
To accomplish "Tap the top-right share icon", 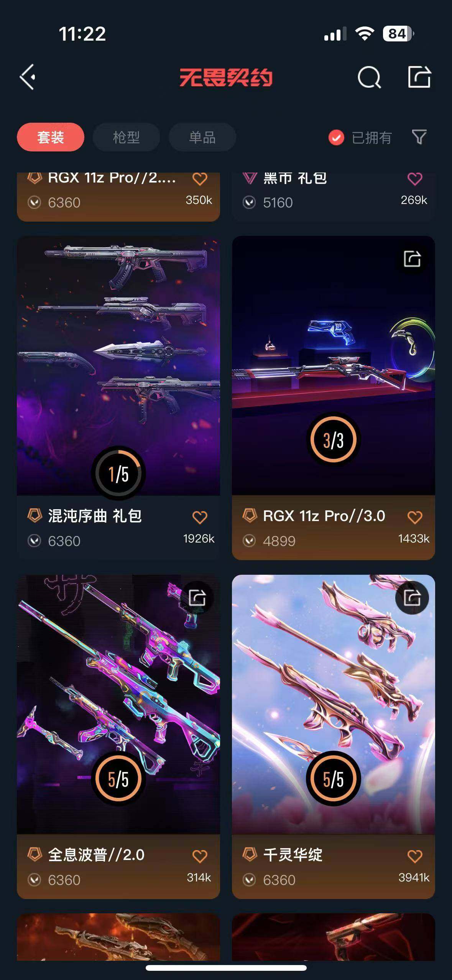I will pos(419,77).
